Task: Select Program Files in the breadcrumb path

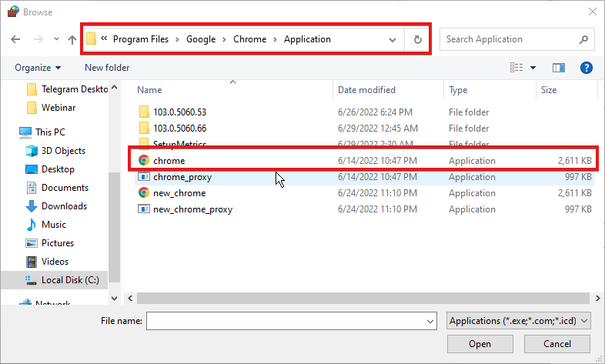Action: click(x=141, y=39)
